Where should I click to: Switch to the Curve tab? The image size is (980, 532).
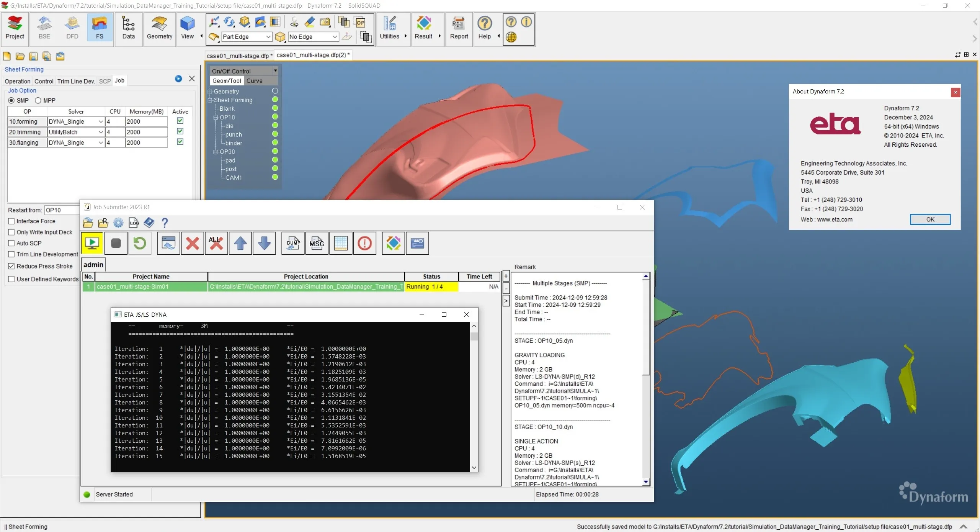(x=254, y=81)
